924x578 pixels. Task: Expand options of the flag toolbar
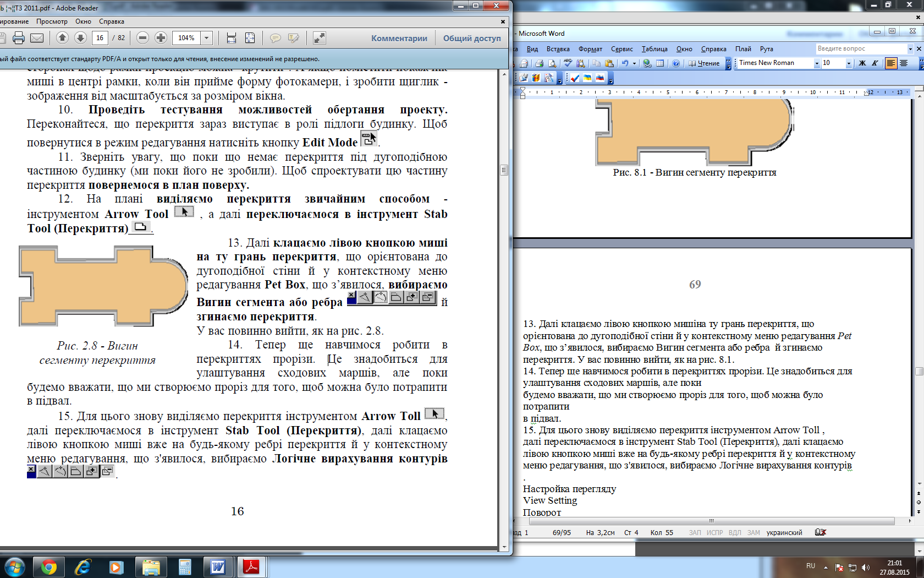(610, 78)
